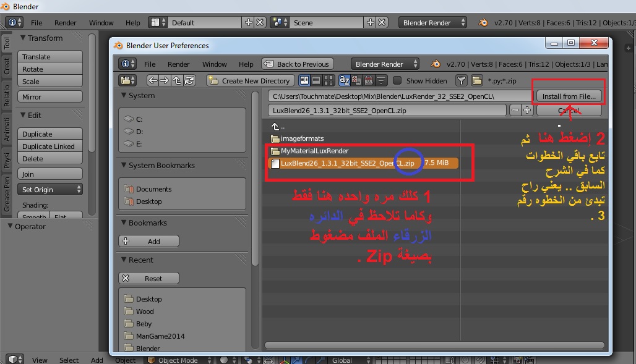This screenshot has height=364, width=636.
Task: Click the directory path input field
Action: pyautogui.click(x=400, y=96)
